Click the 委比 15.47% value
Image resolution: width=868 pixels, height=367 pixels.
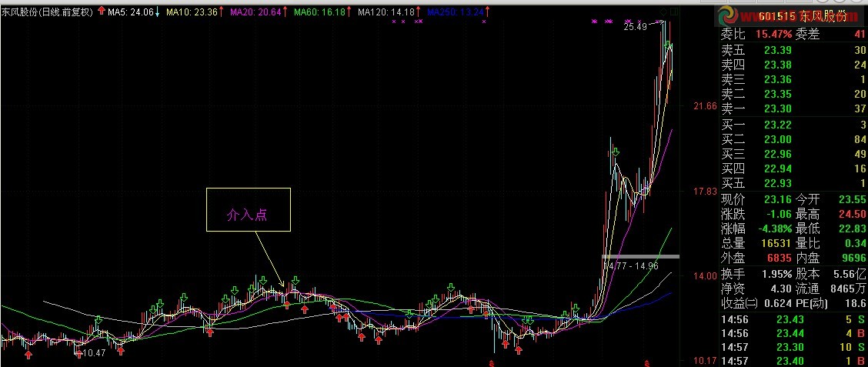(774, 35)
